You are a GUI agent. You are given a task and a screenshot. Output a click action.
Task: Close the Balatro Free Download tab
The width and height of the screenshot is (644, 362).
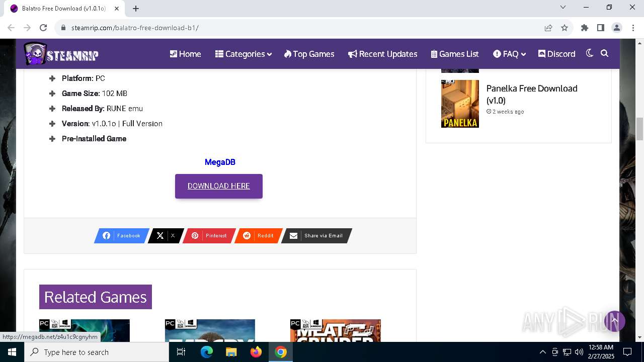pos(116,9)
